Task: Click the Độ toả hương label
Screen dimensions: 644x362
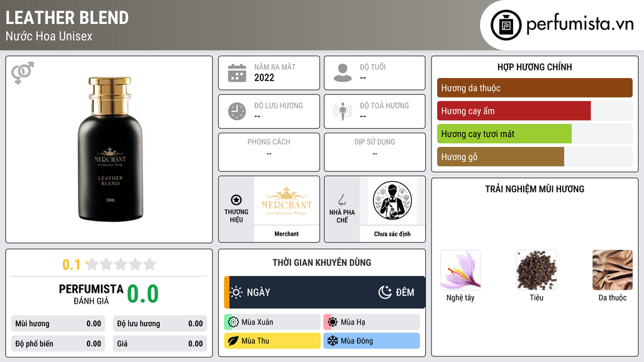Action: 384,106
